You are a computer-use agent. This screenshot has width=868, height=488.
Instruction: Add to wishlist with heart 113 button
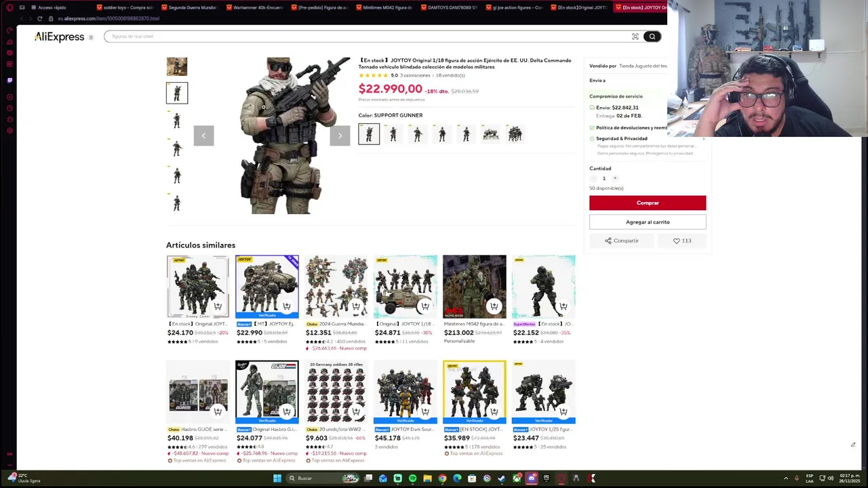[x=682, y=241]
